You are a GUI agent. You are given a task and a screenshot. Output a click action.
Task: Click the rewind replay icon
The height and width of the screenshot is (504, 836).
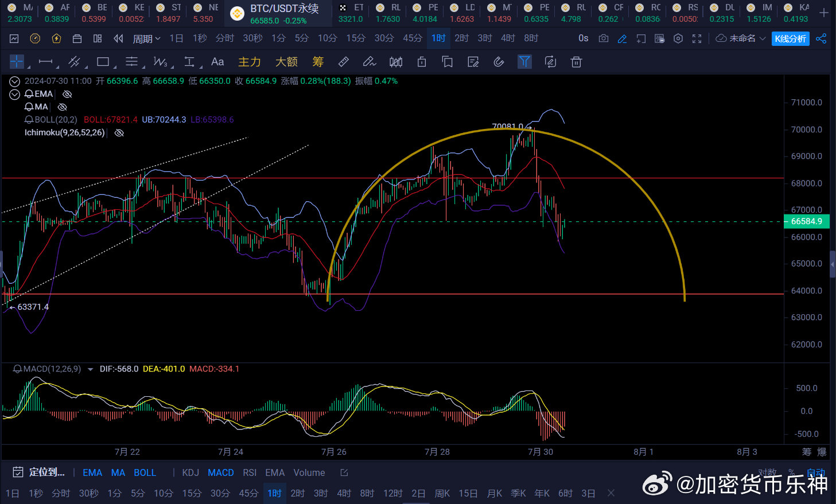click(118, 38)
